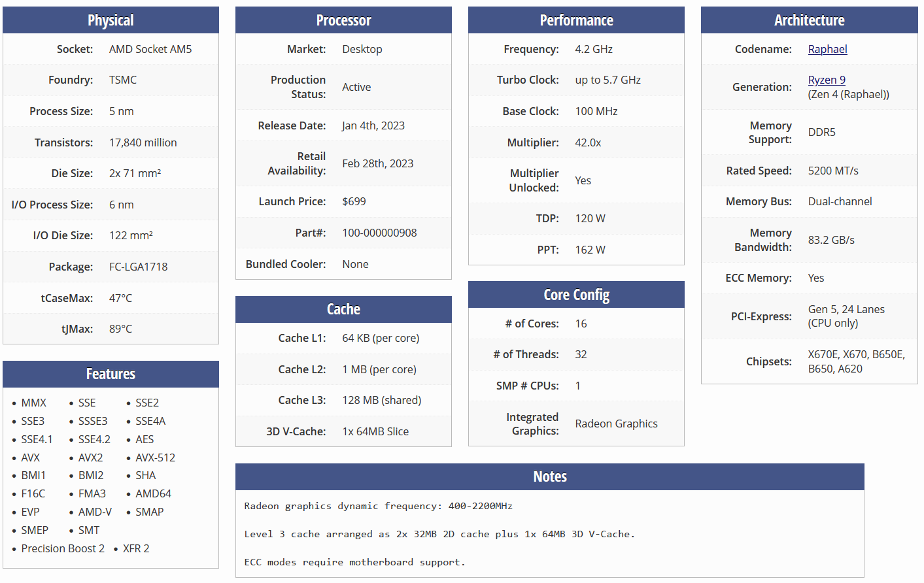The height and width of the screenshot is (583, 924).
Task: Click the "FMA3" feature entry
Action: tap(92, 493)
